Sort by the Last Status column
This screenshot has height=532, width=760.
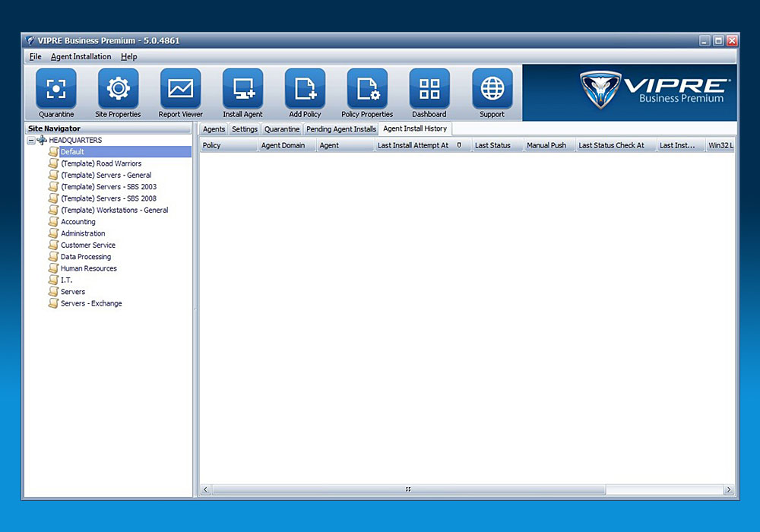click(499, 145)
